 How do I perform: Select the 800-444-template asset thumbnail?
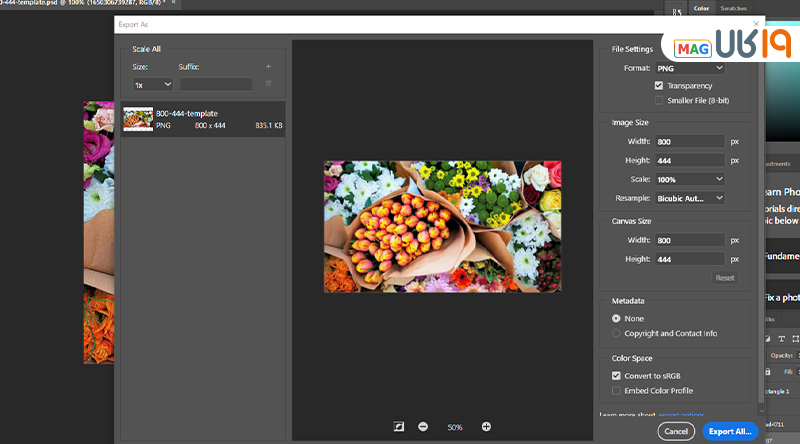click(138, 119)
